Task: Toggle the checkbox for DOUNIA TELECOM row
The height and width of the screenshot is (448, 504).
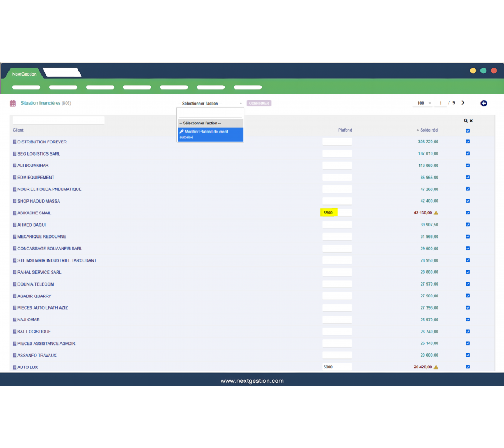Action: pos(468,284)
